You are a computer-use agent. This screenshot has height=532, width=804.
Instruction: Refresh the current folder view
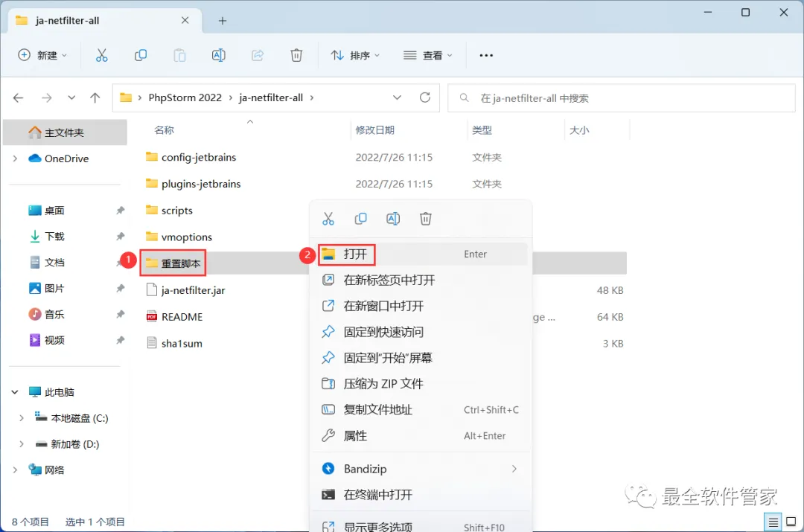[425, 97]
